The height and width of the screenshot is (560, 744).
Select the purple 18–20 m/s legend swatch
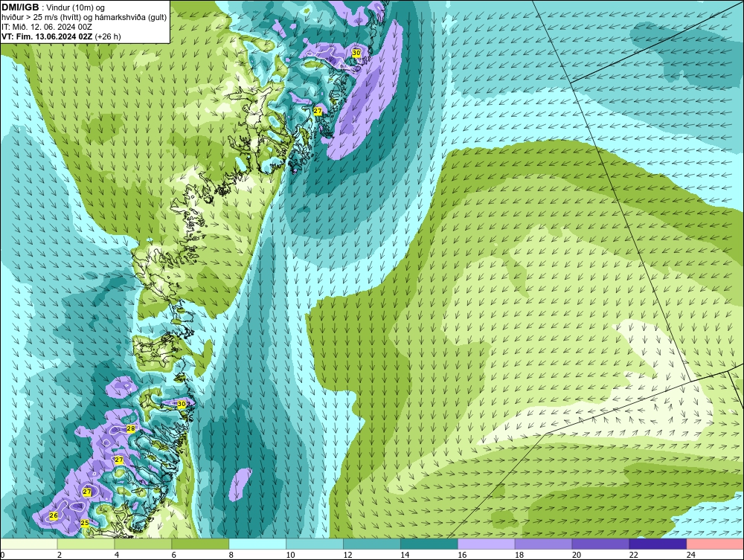pyautogui.click(x=543, y=544)
